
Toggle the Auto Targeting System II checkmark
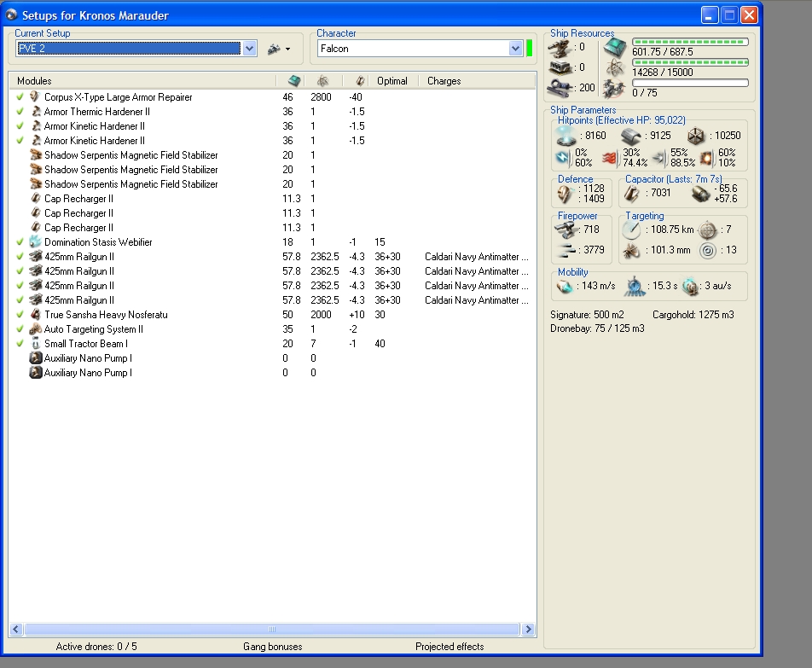20,329
